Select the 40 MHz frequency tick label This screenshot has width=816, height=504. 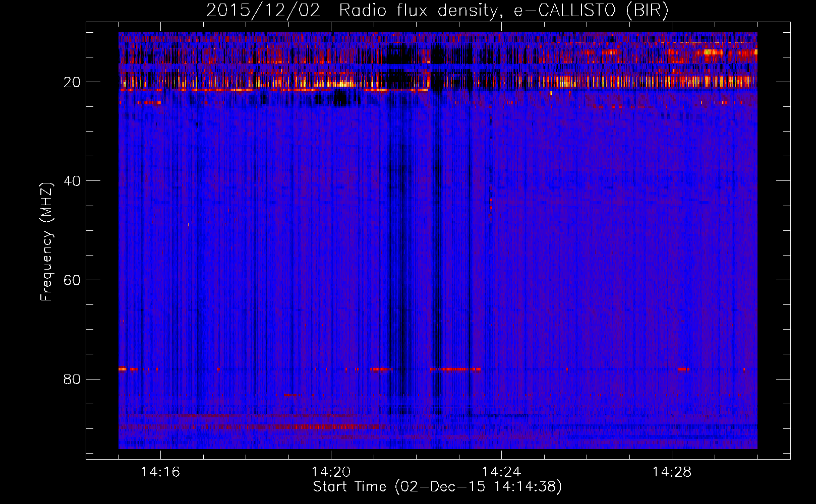72,181
